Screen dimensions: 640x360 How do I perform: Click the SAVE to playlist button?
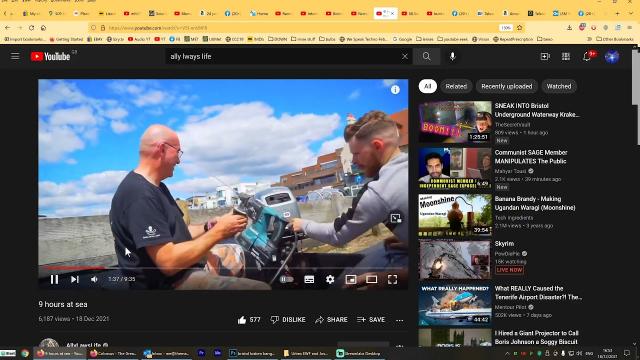[x=371, y=320]
